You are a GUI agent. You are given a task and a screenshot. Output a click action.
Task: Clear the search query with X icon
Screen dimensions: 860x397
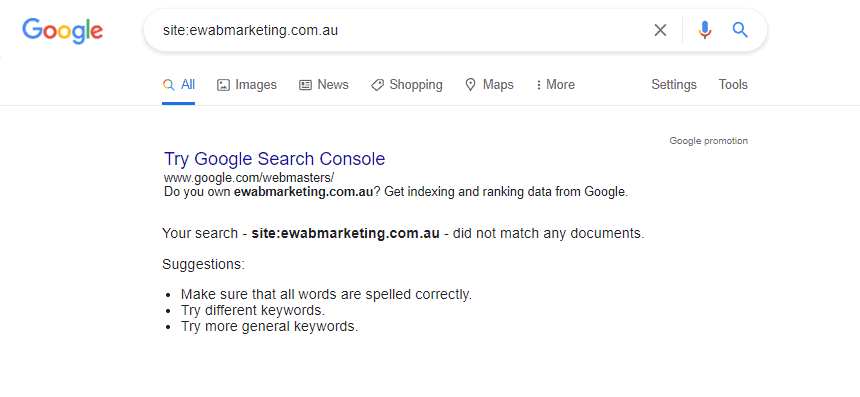660,30
